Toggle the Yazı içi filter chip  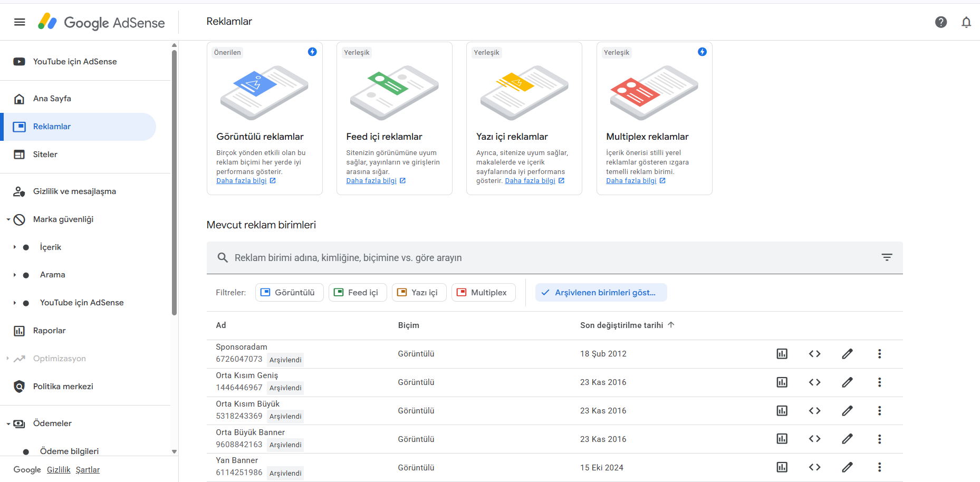point(419,293)
